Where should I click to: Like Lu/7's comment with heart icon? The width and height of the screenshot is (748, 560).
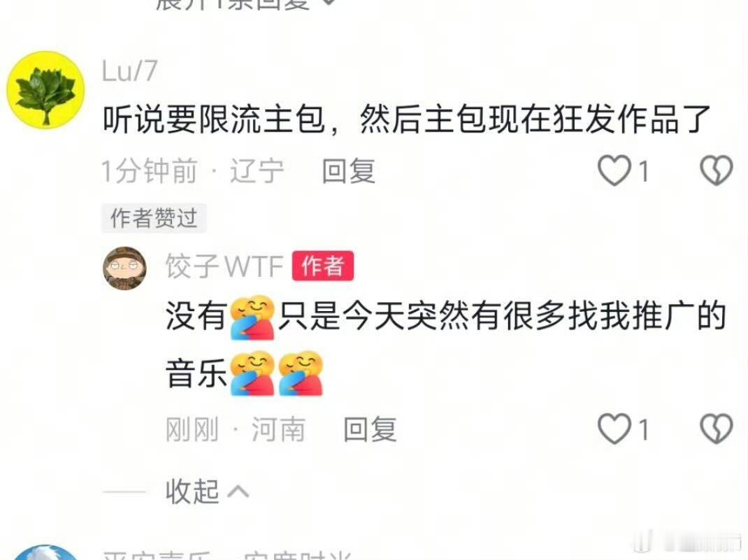pyautogui.click(x=614, y=171)
